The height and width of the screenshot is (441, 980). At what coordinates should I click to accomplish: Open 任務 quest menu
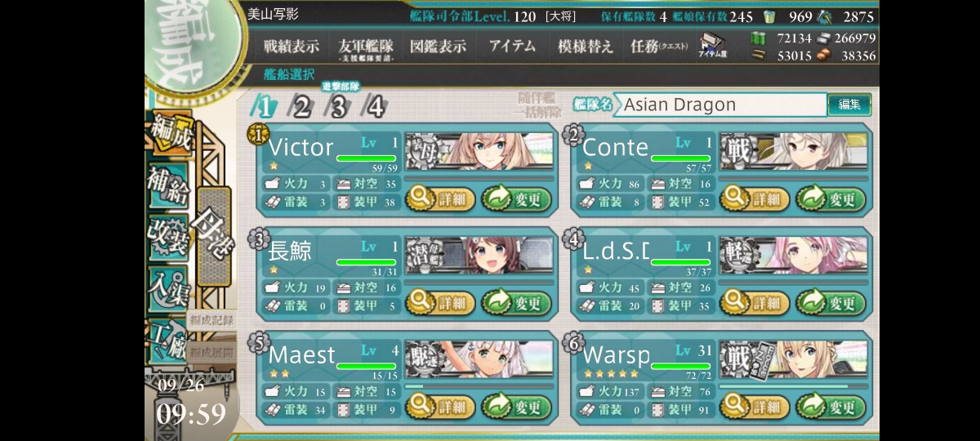pyautogui.click(x=658, y=47)
